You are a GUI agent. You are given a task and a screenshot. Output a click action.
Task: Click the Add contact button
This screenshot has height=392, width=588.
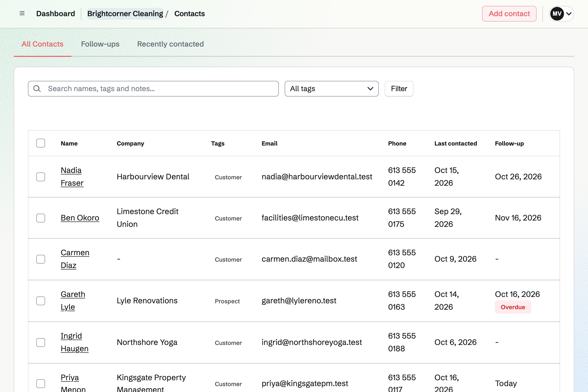pyautogui.click(x=509, y=13)
